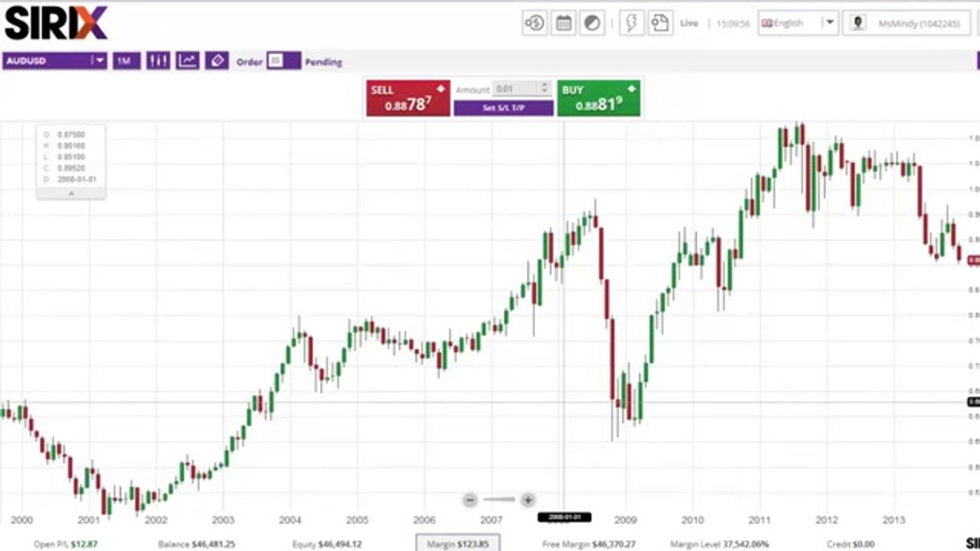Image resolution: width=980 pixels, height=551 pixels.
Task: Click the MsMindy user avatar
Action: point(858,23)
